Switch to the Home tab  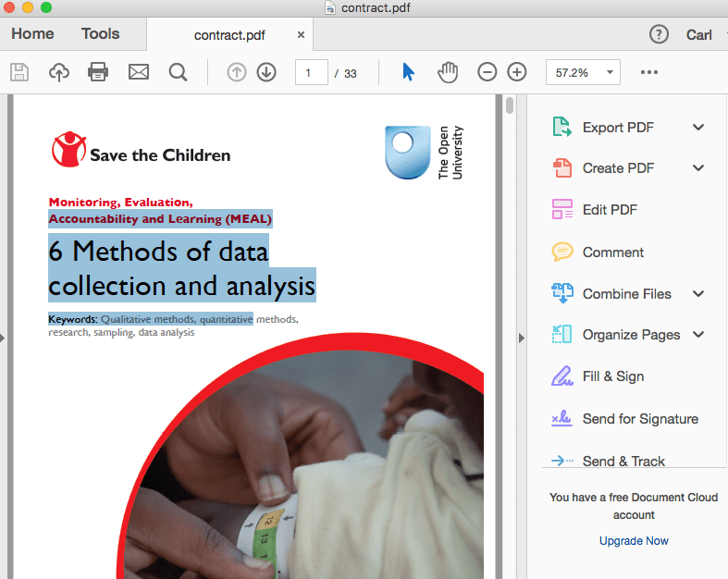pyautogui.click(x=32, y=34)
